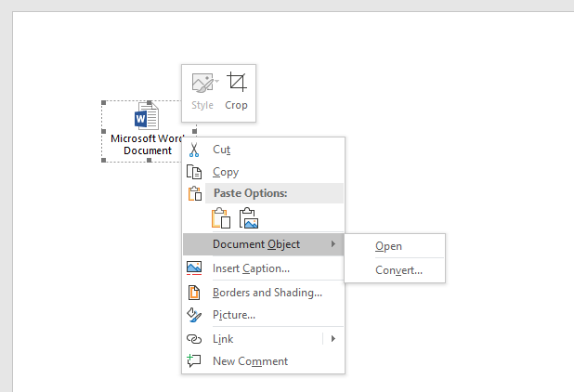The height and width of the screenshot is (392, 574).
Task: Open the embedded document object
Action: 388,246
